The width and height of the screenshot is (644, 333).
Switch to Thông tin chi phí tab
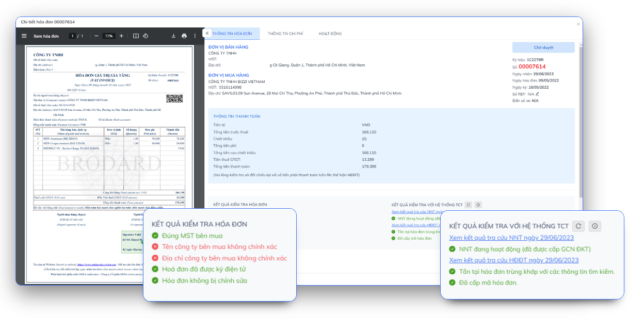(285, 34)
